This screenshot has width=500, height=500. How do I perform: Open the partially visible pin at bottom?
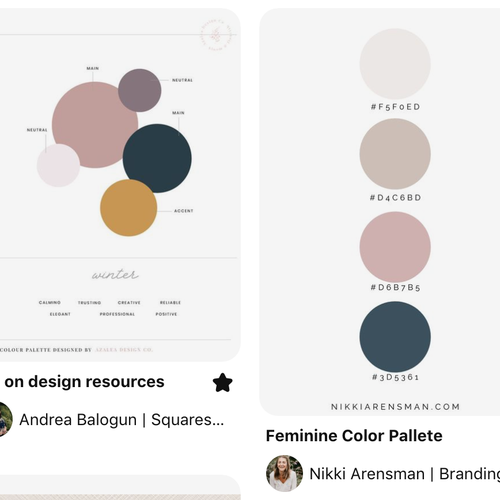pyautogui.click(x=120, y=487)
